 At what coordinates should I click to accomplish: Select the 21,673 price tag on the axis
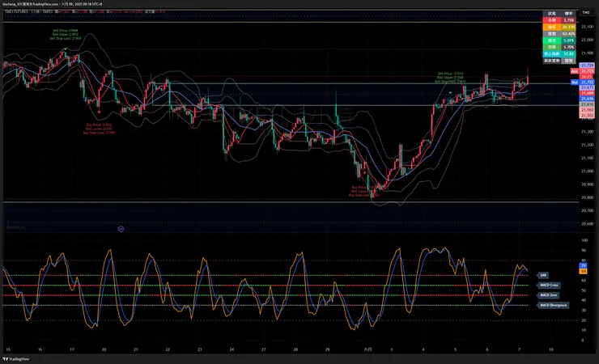(587, 87)
